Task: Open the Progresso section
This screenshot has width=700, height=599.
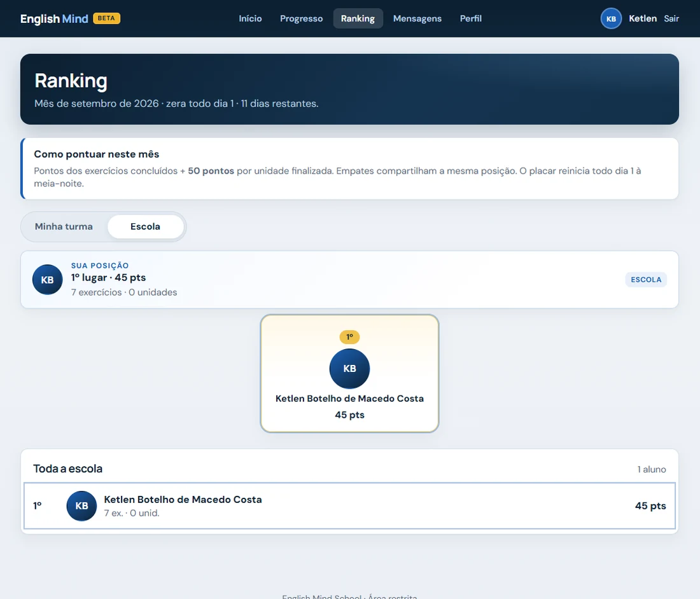Action: click(x=302, y=18)
